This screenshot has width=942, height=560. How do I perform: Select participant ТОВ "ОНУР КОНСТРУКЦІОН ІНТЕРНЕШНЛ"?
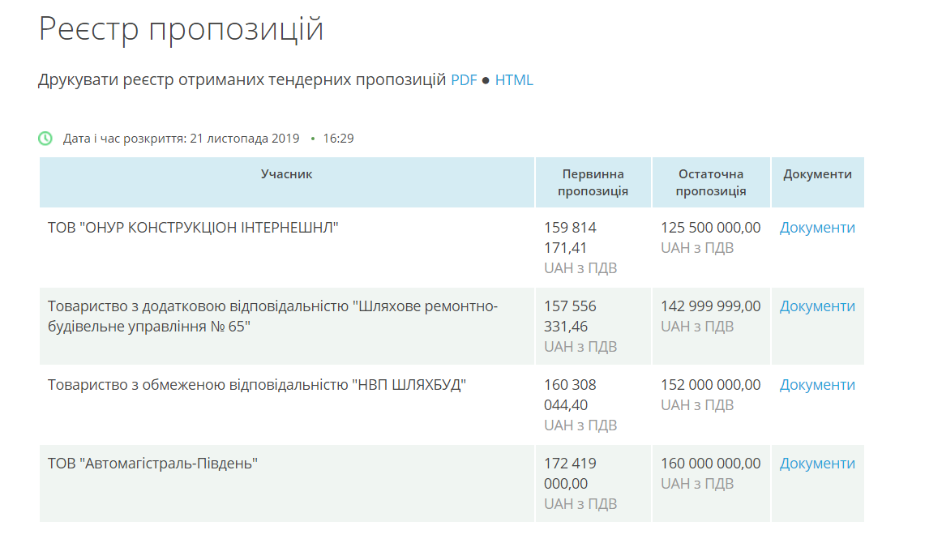(193, 228)
